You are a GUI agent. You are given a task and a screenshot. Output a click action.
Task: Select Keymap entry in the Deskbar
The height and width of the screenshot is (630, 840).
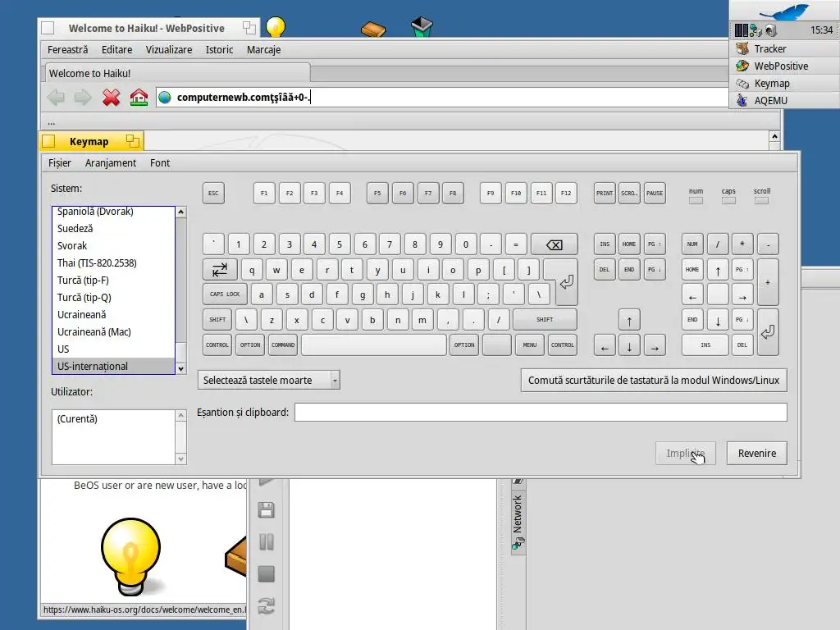783,83
